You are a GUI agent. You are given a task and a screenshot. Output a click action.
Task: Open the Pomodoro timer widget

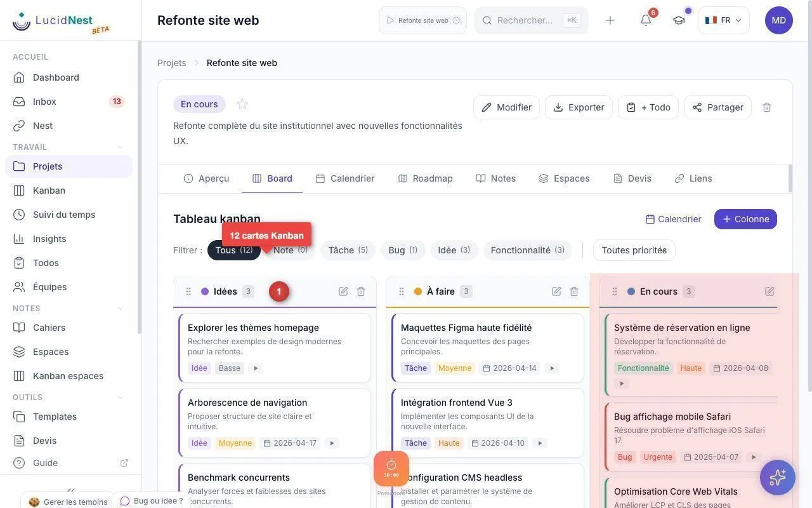pyautogui.click(x=391, y=469)
